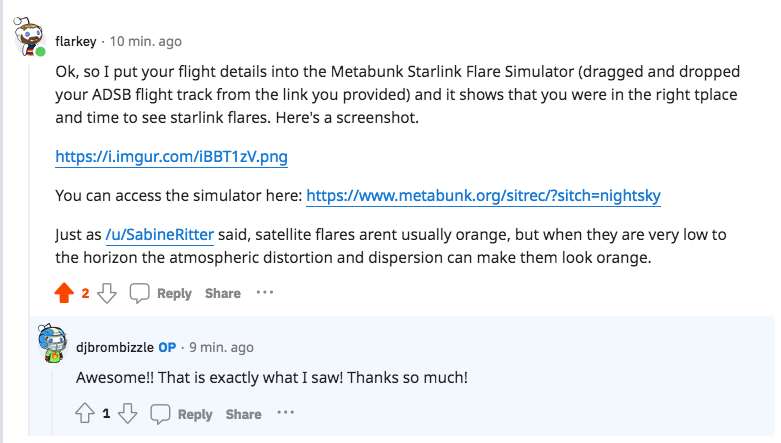Open the metabunk sitrec simulator link
781x443 pixels.
(483, 196)
